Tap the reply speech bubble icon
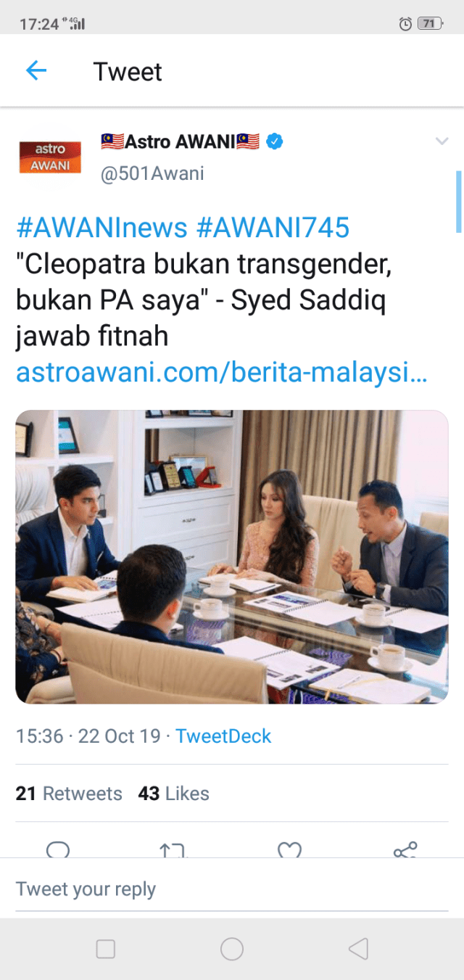 [58, 849]
